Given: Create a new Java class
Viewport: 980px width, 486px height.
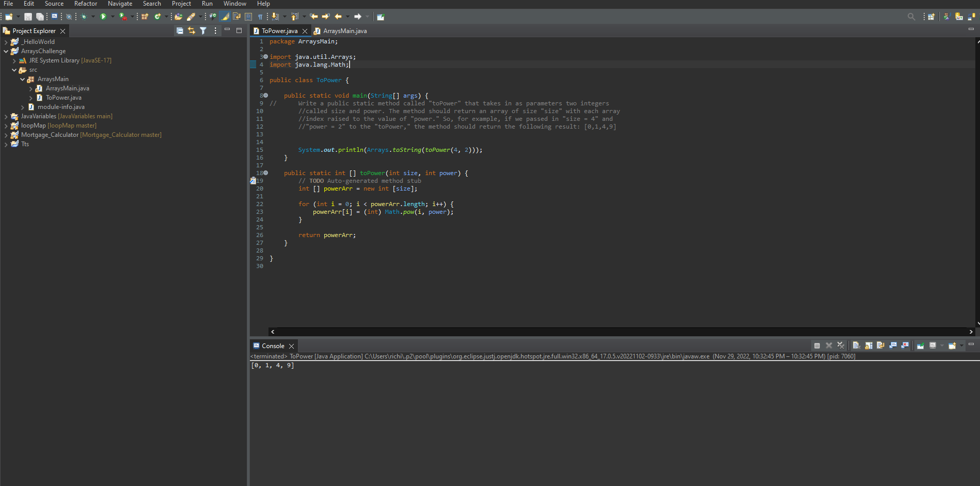Looking at the screenshot, I should point(158,17).
